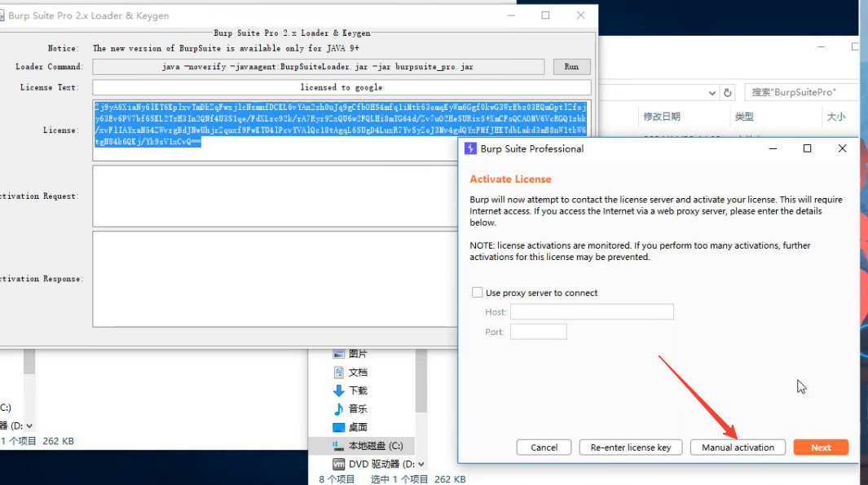Sort by 修改日期 column header
868x485 pixels.
[x=662, y=117]
